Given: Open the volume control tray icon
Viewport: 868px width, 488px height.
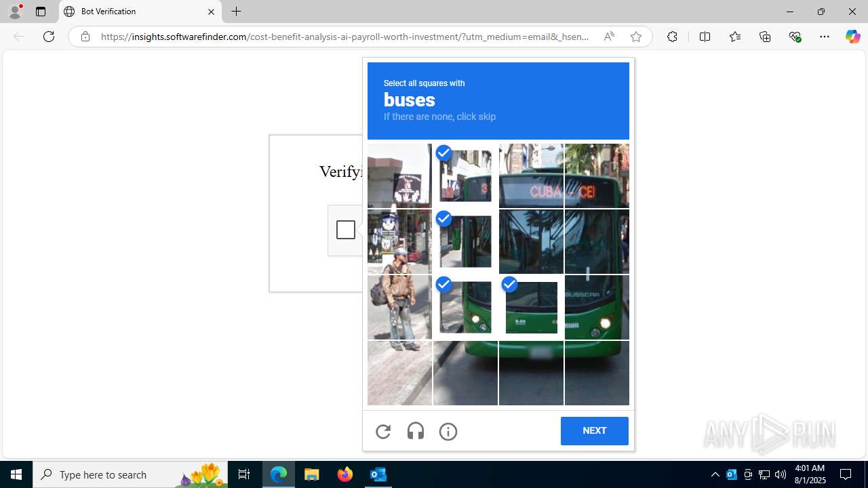Looking at the screenshot, I should [x=781, y=474].
